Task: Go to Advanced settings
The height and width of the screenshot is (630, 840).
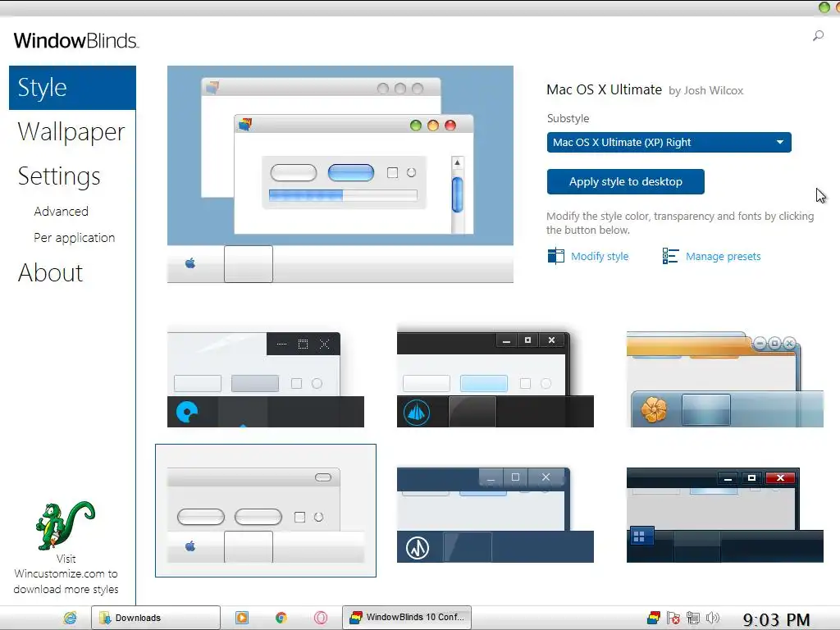Action: 61,211
